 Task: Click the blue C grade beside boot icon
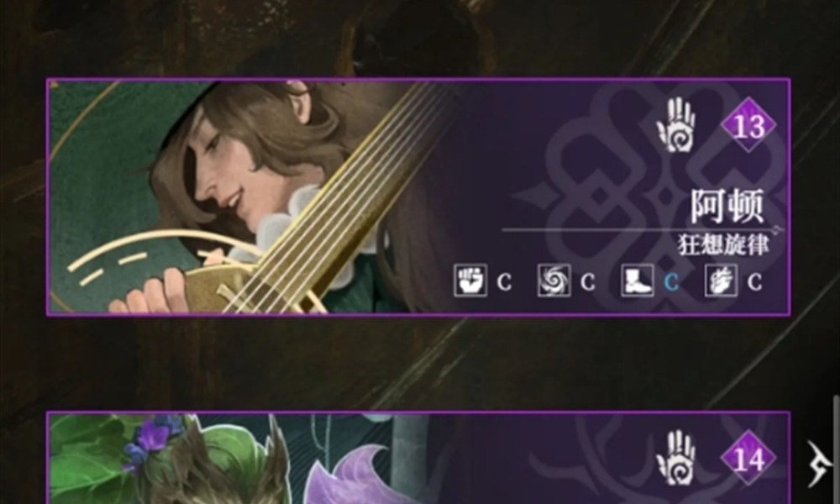coord(671,281)
